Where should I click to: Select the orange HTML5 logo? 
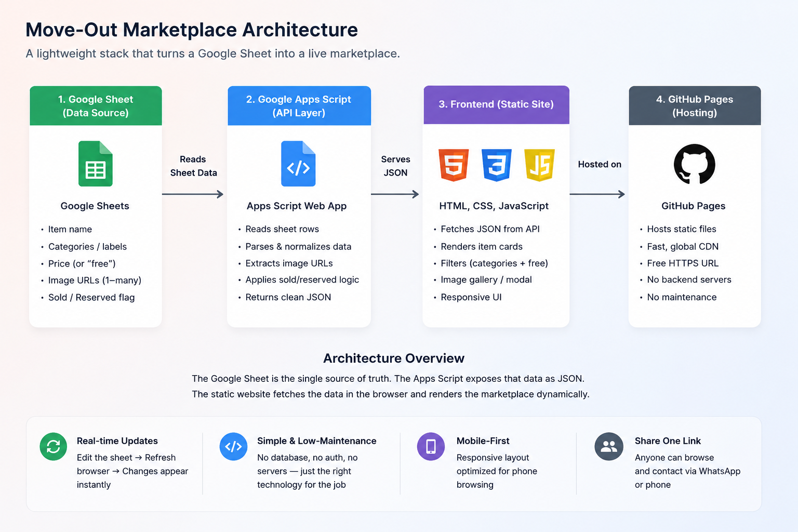tap(454, 165)
